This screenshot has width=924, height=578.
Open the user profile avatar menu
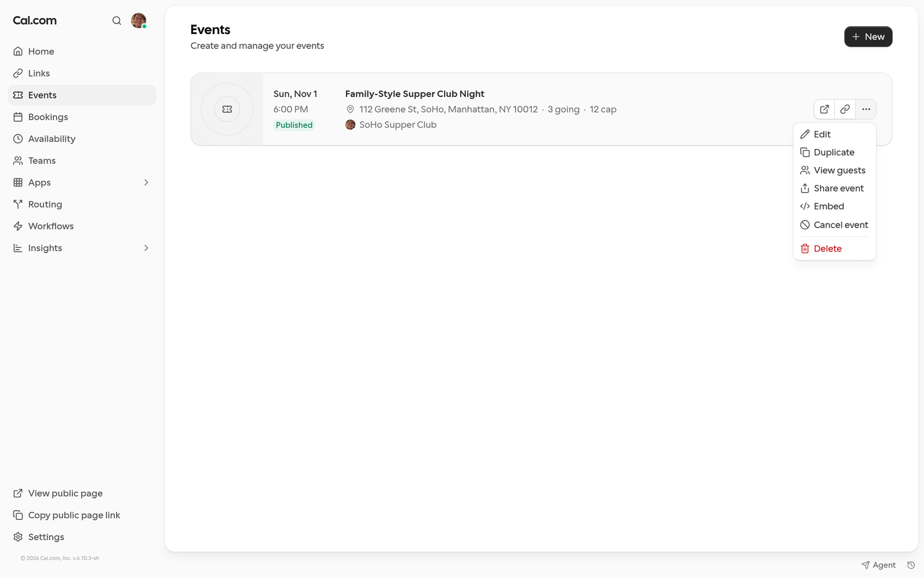[x=139, y=21]
